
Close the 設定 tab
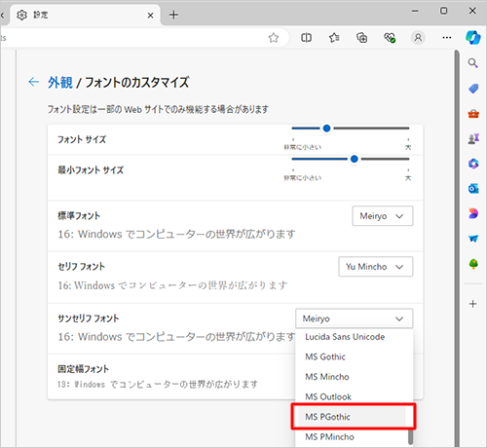(150, 16)
